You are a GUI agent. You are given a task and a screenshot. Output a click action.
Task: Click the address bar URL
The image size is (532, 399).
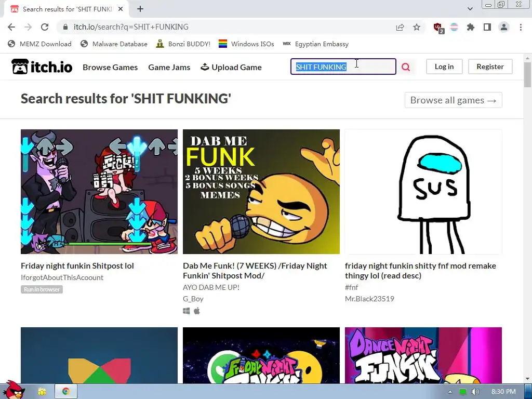130,27
